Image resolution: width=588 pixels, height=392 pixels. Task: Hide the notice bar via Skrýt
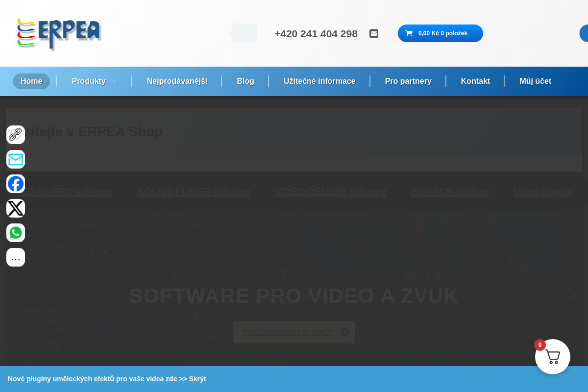pyautogui.click(x=197, y=379)
